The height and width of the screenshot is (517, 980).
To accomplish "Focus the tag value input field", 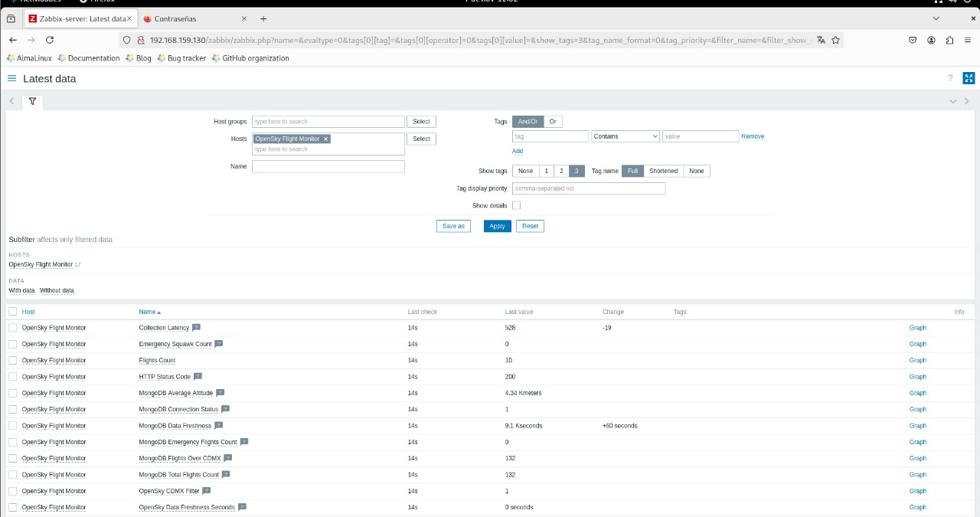I will [701, 136].
